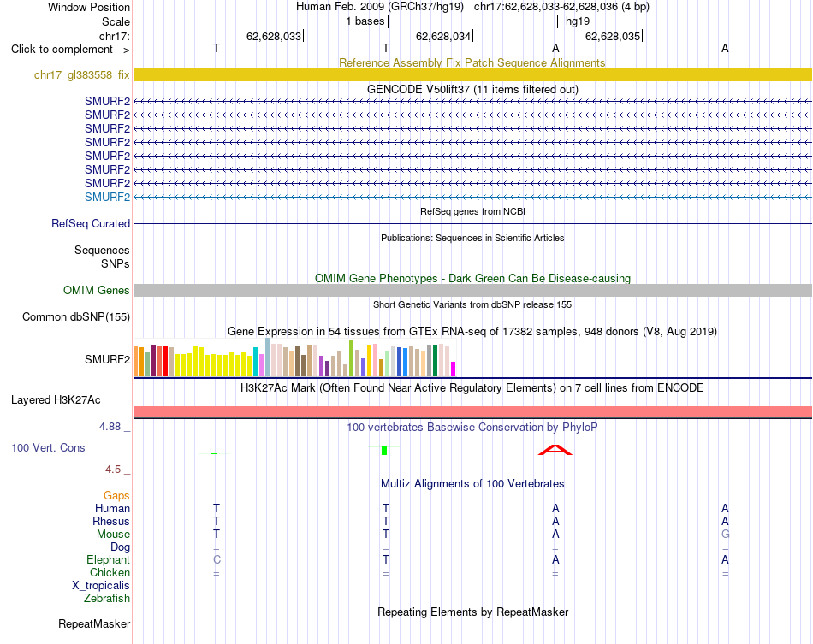Click the SMURF2 label beside GTEx bar chart
This screenshot has height=644, width=813.
[x=107, y=359]
